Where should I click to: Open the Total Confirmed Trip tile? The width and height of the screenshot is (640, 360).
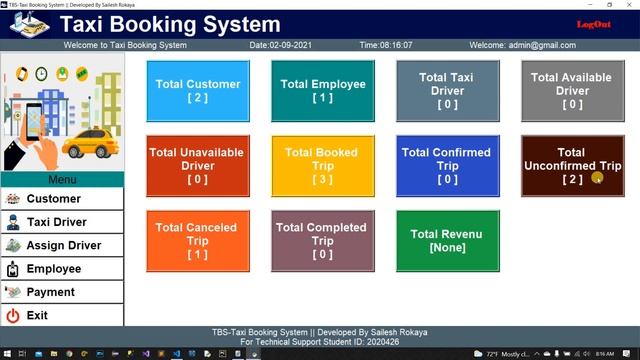(448, 166)
